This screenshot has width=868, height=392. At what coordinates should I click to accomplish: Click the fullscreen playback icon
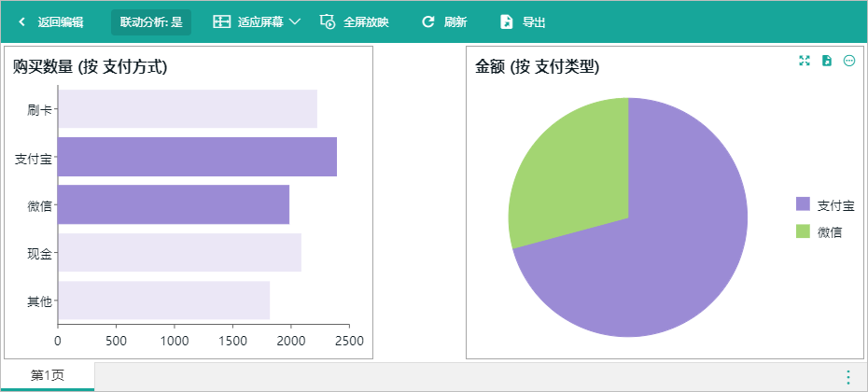(328, 22)
